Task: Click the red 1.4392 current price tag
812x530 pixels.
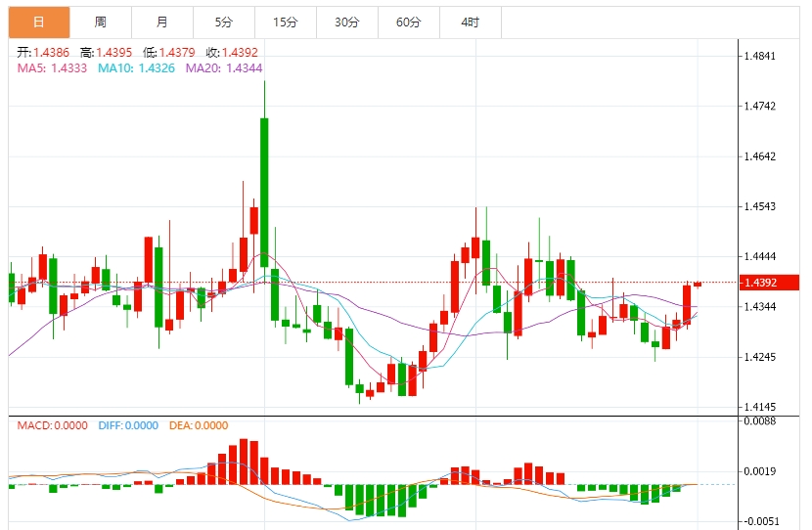Action: pyautogui.click(x=769, y=283)
